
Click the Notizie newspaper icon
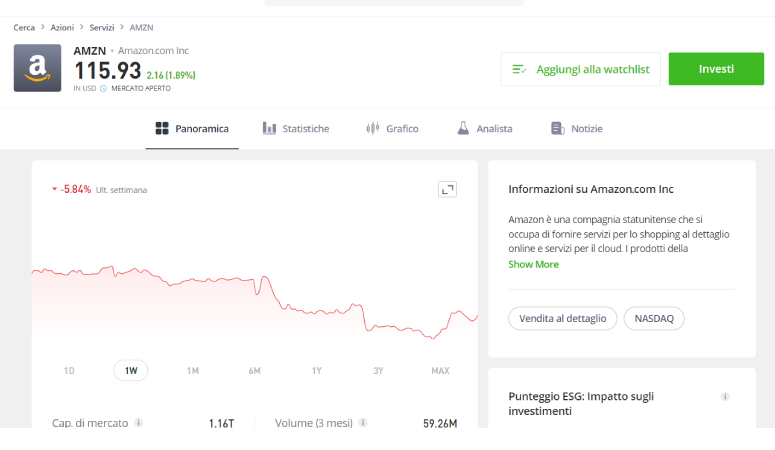point(558,129)
